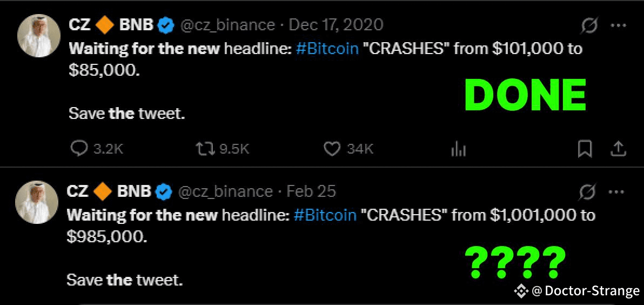Open the Dec 17, 2020 timestamp link

point(336,25)
